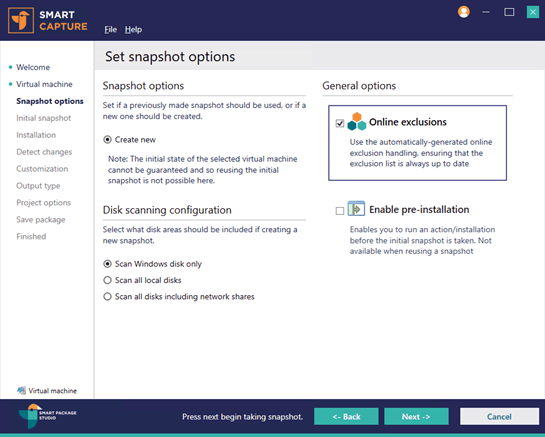Viewport: 545px width, 437px height.
Task: Click Next to take snapshot
Action: click(x=416, y=416)
